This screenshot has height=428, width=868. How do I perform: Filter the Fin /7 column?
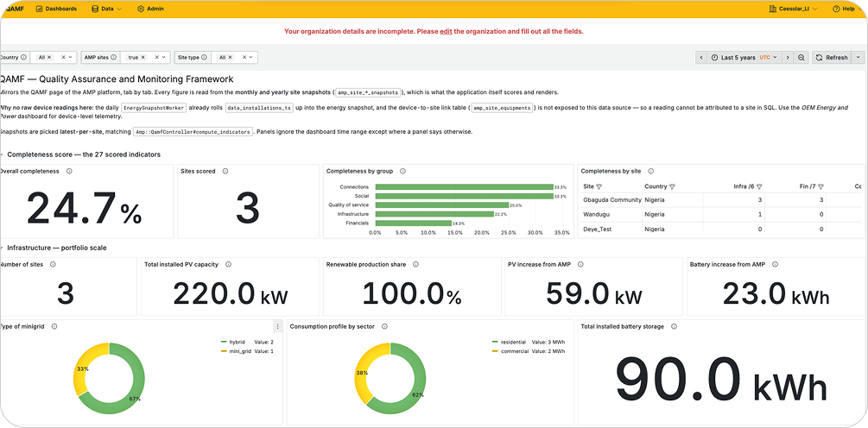pyautogui.click(x=821, y=187)
